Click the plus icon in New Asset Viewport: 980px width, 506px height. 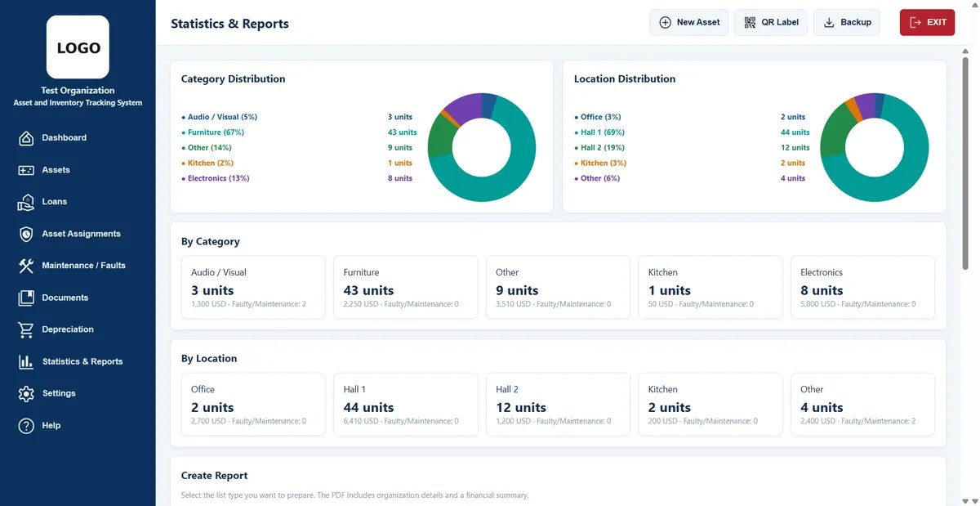tap(665, 23)
